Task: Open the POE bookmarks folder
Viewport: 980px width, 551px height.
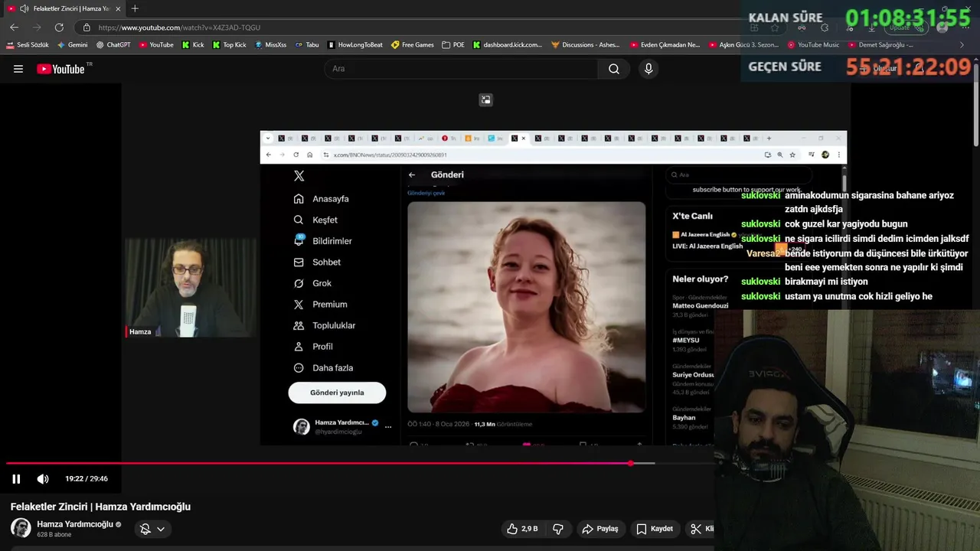Action: (453, 45)
